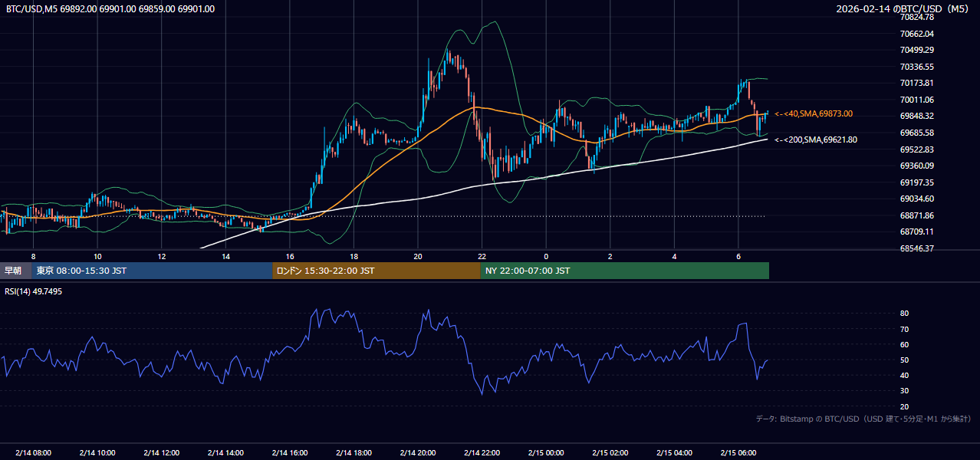Click the NY 22:00-07:00 JST session bar

coord(624,271)
